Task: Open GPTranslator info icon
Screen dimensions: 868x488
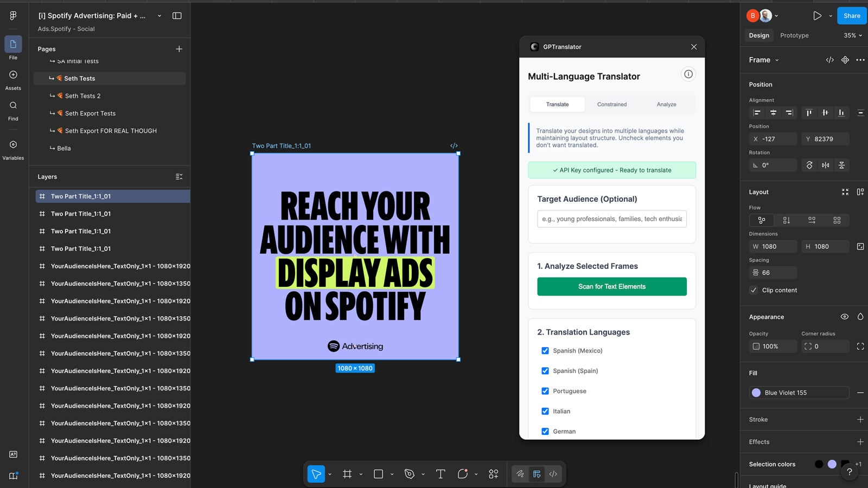Action: 688,74
